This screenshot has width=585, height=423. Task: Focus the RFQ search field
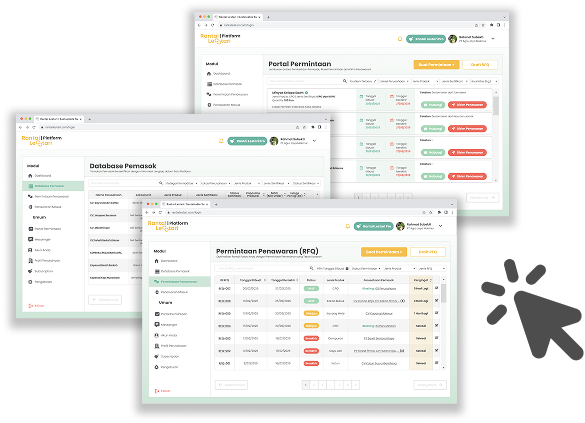pos(264,268)
